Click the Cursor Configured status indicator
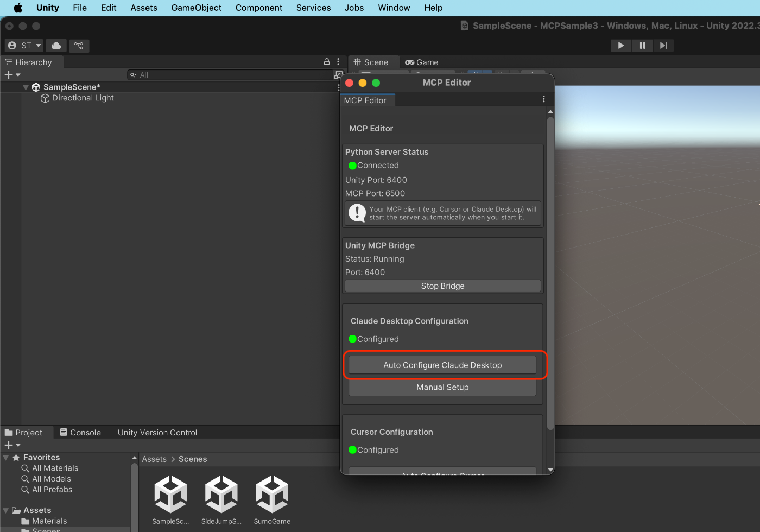The height and width of the screenshot is (532, 760). (352, 450)
